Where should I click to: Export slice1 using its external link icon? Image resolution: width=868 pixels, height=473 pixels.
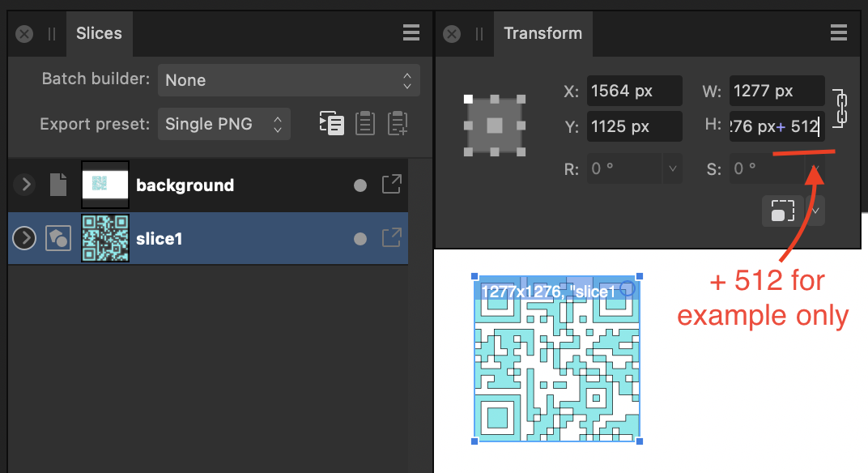(391, 238)
